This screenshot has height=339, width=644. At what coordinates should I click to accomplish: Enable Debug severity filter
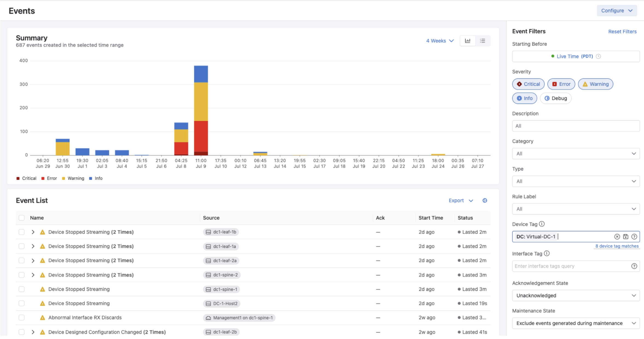(556, 98)
